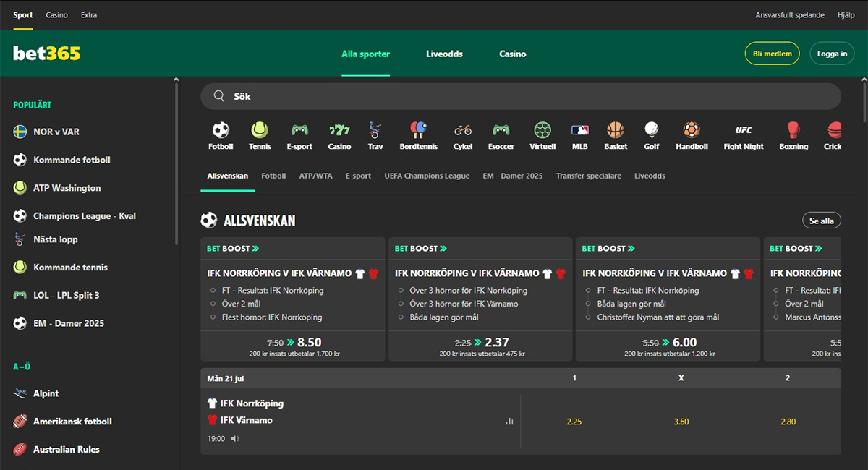This screenshot has height=470, width=868.
Task: Open UEFA Champions League sub-tab
Action: tap(427, 176)
